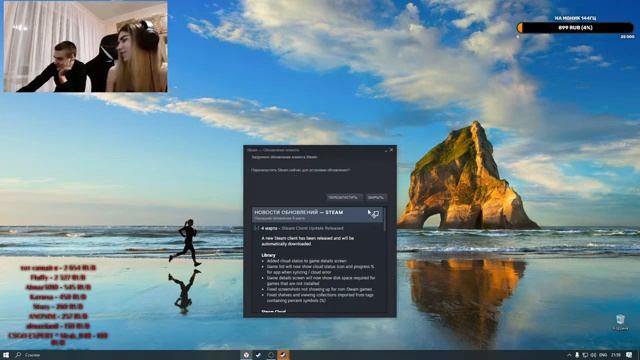Click the taskbar search box
This screenshot has height=360, width=640.
29,355
